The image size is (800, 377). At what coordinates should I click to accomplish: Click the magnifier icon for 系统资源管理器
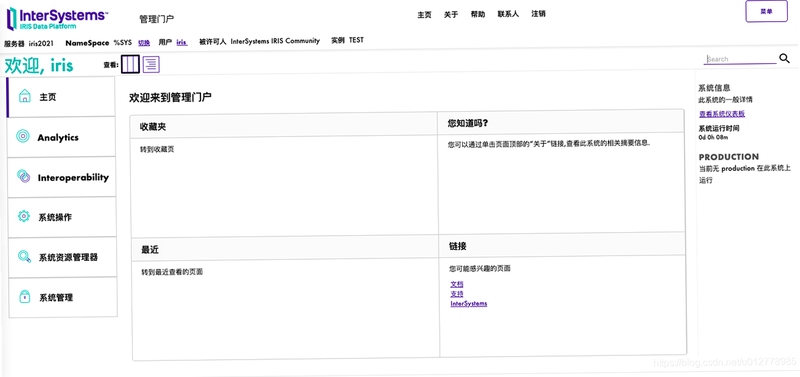(24, 257)
